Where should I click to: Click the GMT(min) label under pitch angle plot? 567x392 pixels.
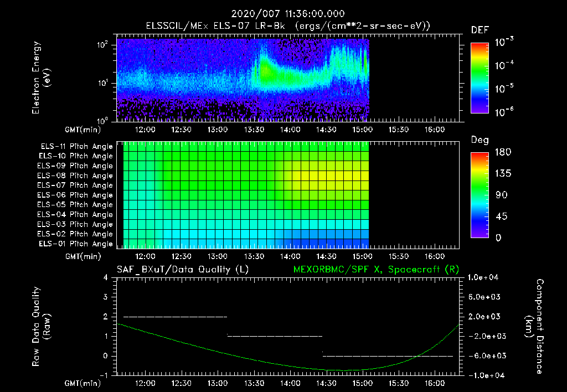pyautogui.click(x=83, y=257)
